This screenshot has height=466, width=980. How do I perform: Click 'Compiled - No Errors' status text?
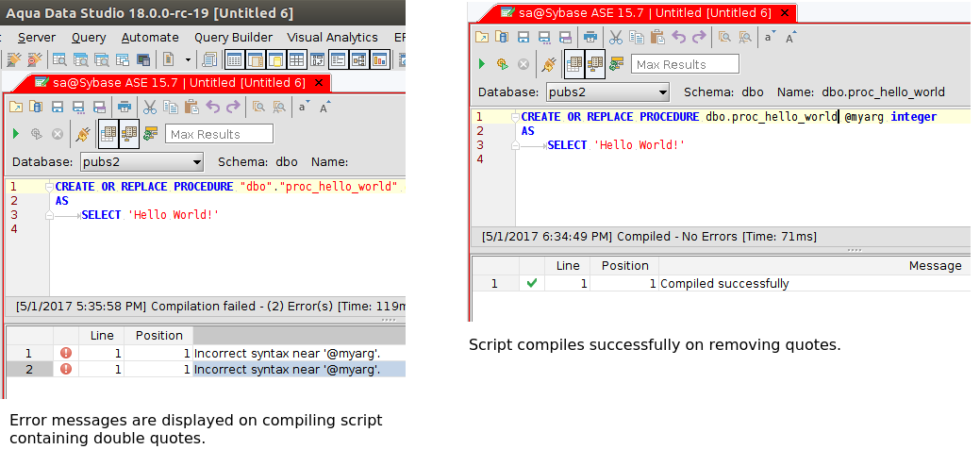pyautogui.click(x=677, y=237)
